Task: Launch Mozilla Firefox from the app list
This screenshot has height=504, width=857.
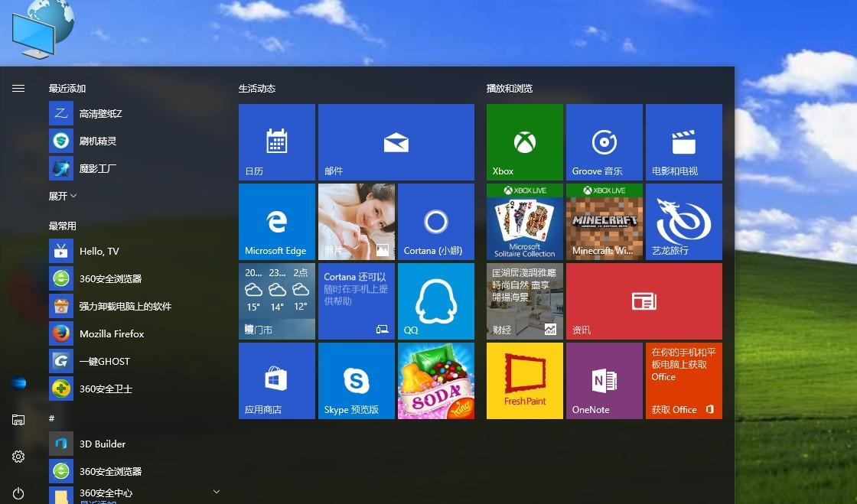Action: pyautogui.click(x=134, y=333)
